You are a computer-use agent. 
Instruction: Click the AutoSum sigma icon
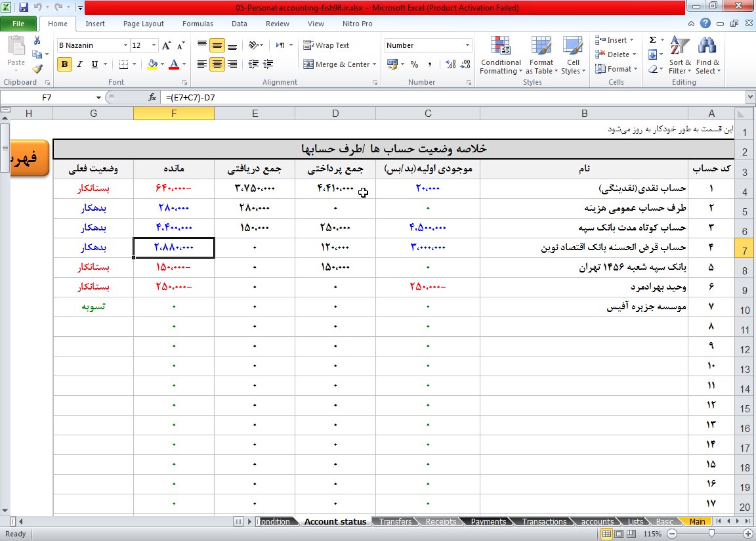tap(652, 40)
